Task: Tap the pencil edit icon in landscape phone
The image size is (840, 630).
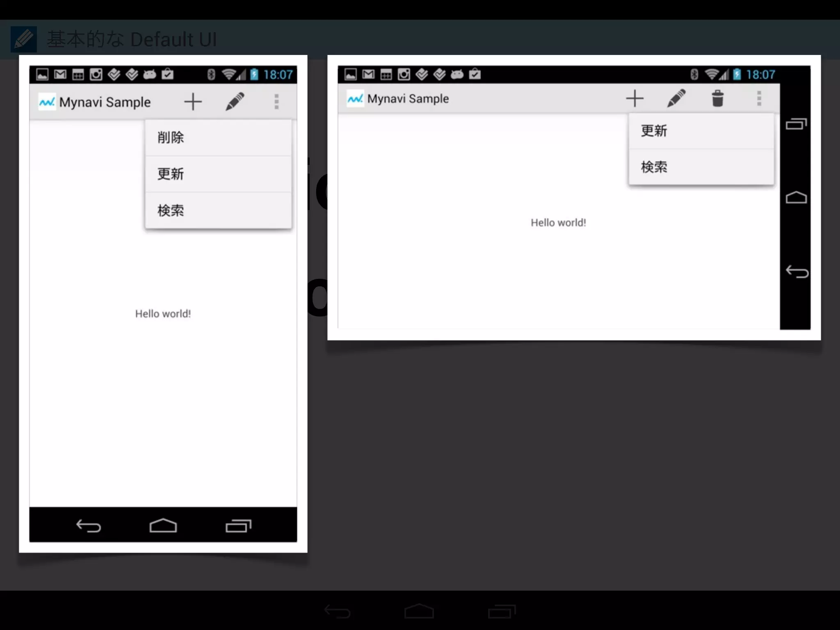Action: coord(676,98)
